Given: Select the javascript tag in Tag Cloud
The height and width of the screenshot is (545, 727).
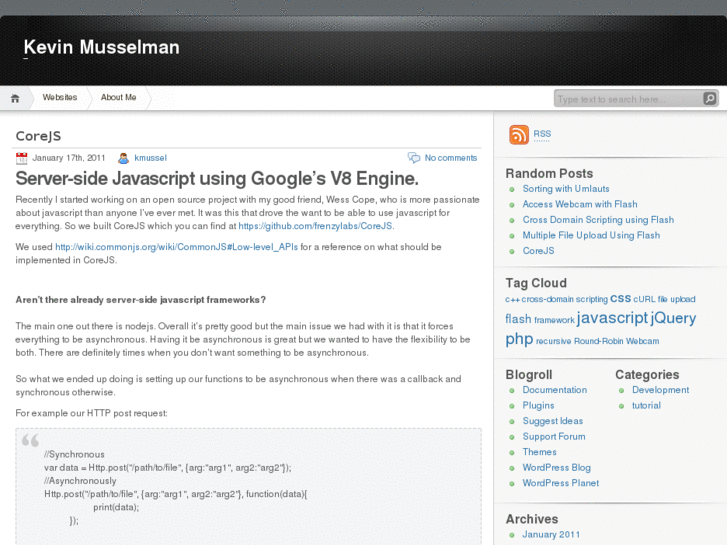Looking at the screenshot, I should pos(612,318).
